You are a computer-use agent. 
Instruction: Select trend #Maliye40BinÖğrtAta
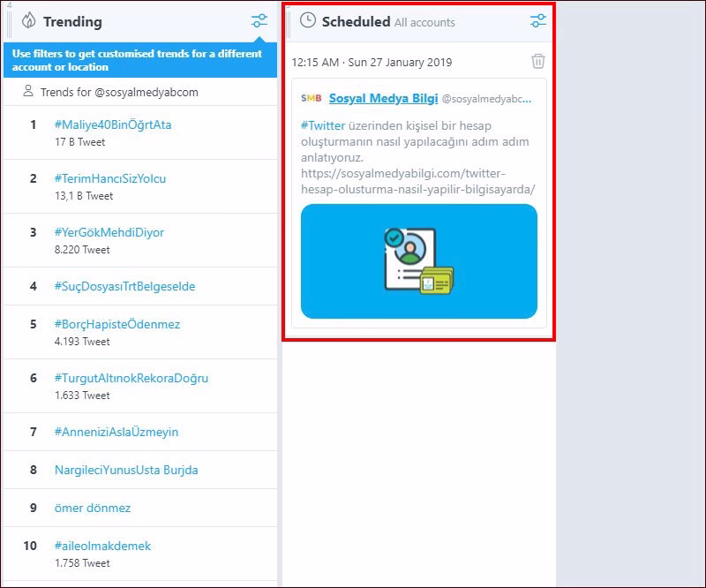[x=113, y=124]
